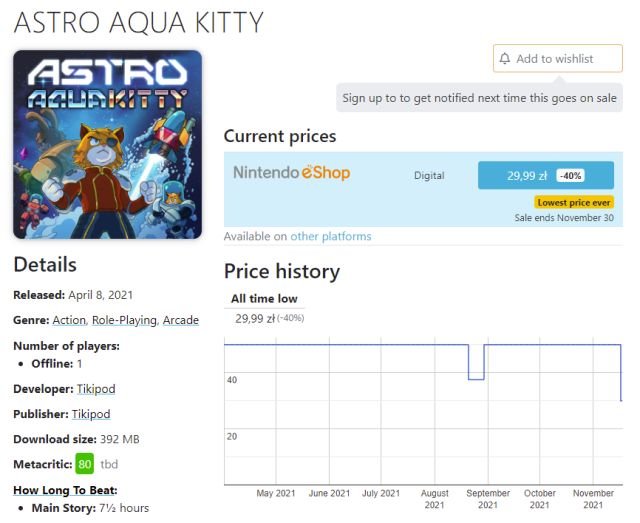
Task: Open the other platforms link
Action: pyautogui.click(x=330, y=237)
